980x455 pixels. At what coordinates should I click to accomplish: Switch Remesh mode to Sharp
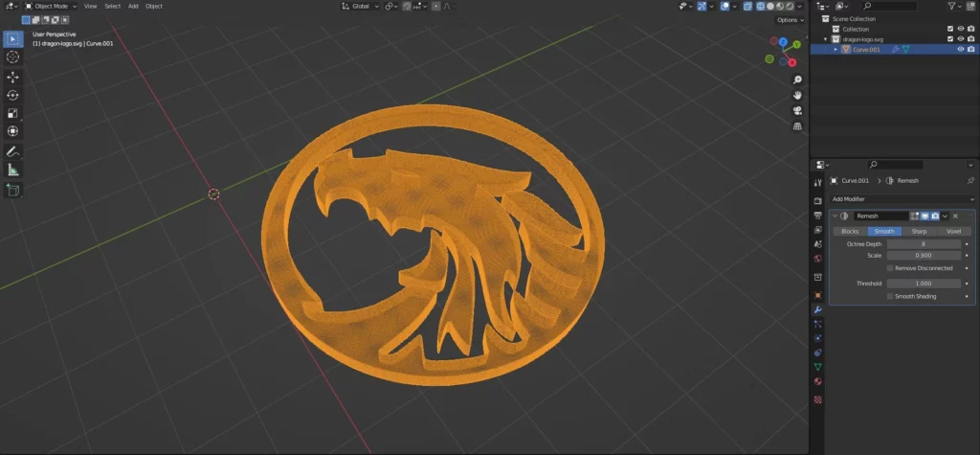[x=920, y=232]
